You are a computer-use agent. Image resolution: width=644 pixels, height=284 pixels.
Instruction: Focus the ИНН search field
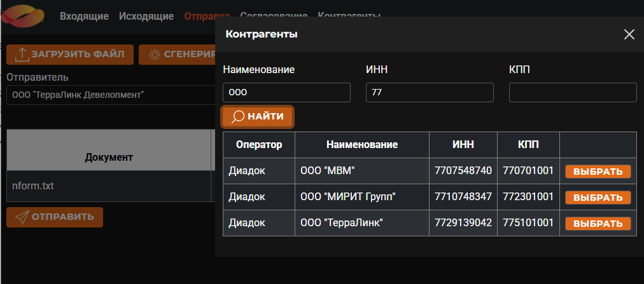click(430, 93)
